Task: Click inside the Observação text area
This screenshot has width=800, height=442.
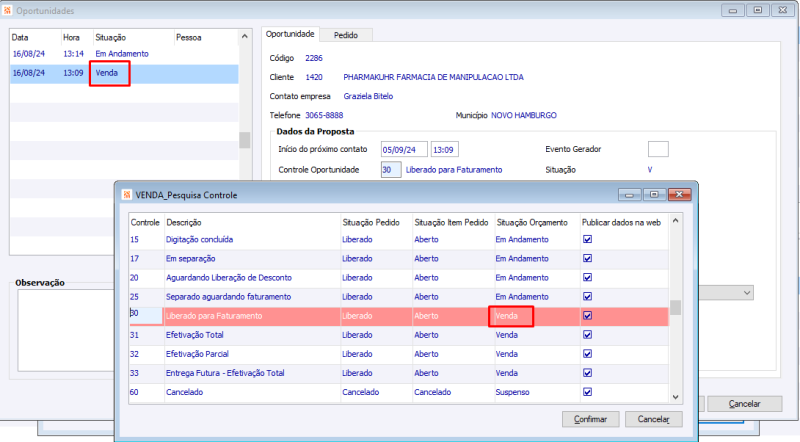Action: click(66, 330)
